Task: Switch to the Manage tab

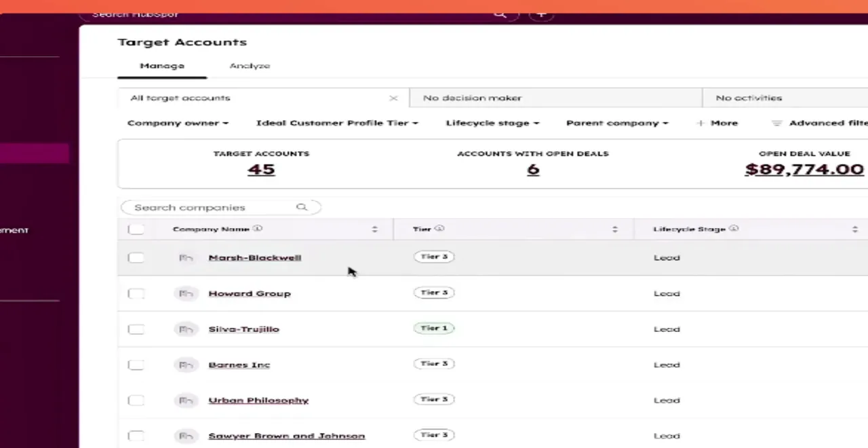Action: [x=162, y=66]
